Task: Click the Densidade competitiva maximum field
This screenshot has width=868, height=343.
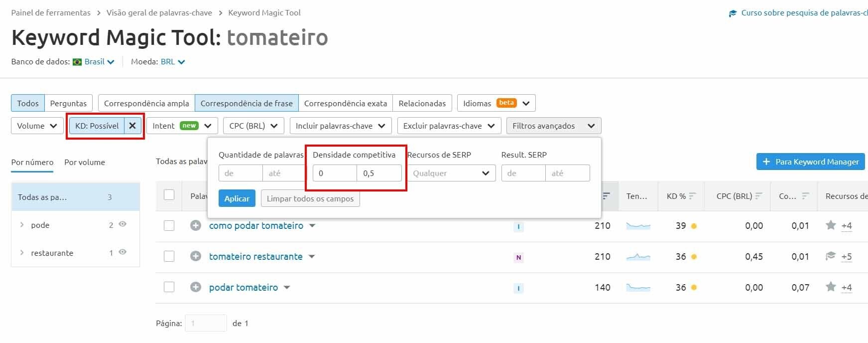Action: click(x=379, y=173)
